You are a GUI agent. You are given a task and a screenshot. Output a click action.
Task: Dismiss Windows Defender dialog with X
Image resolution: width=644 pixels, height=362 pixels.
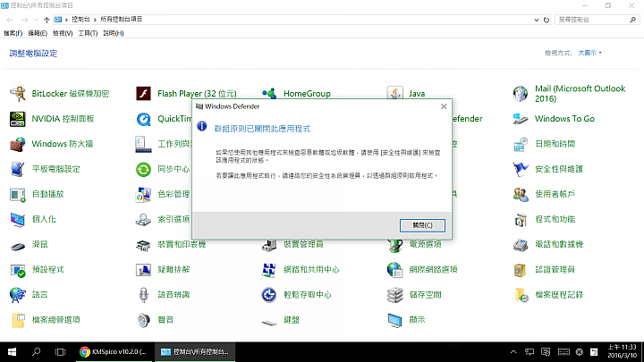point(444,106)
